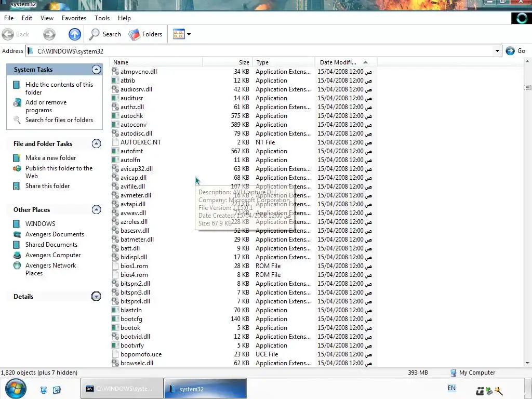Switch to the C:\WINDOWS\syste... command prompt taskbar button
Image resolution: width=532 pixels, height=399 pixels.
pos(122,389)
